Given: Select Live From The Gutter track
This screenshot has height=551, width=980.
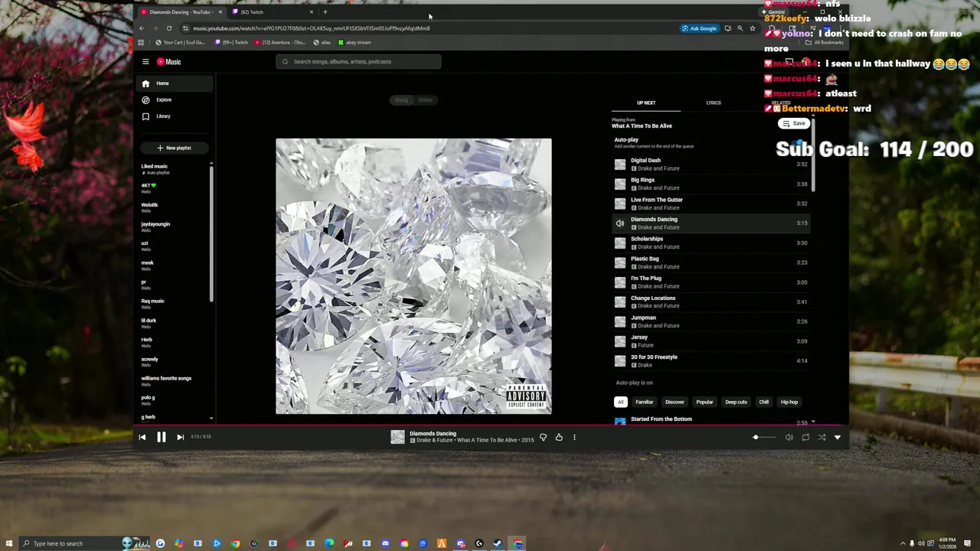Looking at the screenshot, I should click(711, 204).
